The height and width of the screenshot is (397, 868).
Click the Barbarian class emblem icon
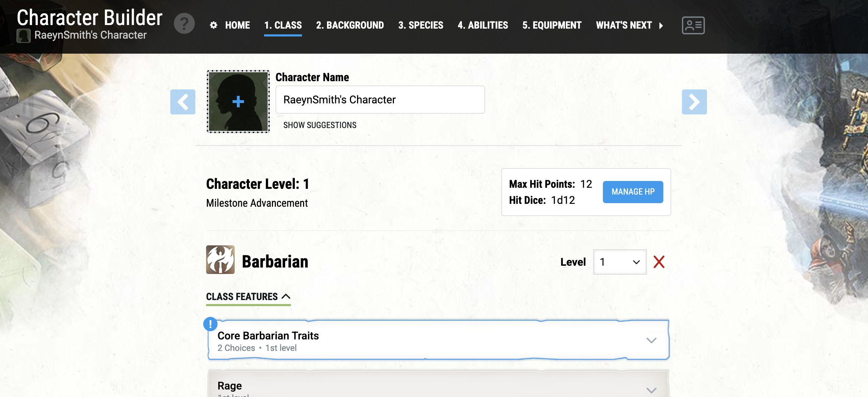[220, 260]
